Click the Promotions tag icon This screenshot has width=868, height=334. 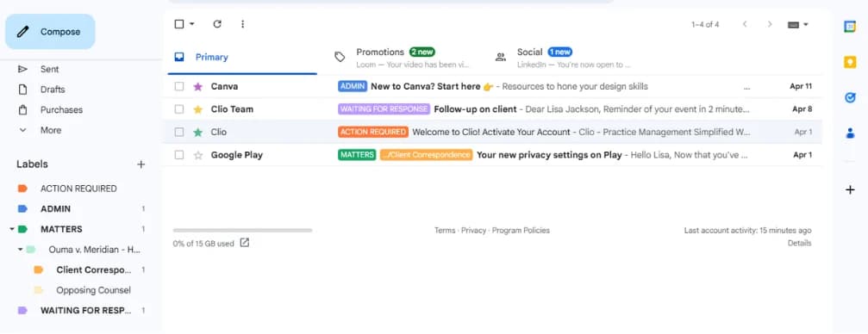[340, 57]
